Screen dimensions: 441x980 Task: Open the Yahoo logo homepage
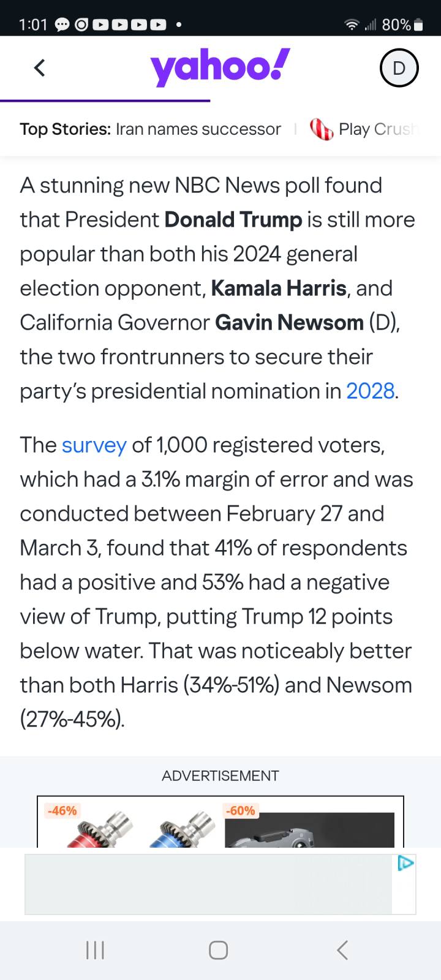point(221,67)
